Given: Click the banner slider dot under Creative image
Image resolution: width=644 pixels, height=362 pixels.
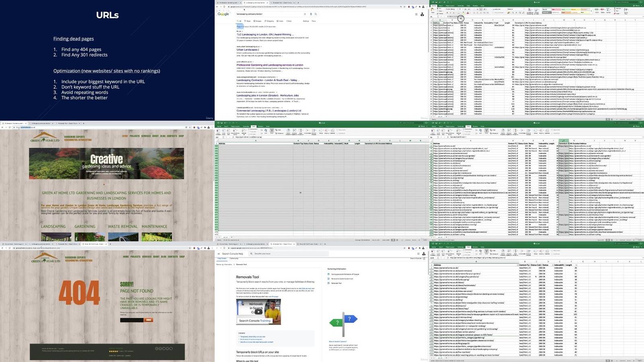Looking at the screenshot, I should click(104, 184).
